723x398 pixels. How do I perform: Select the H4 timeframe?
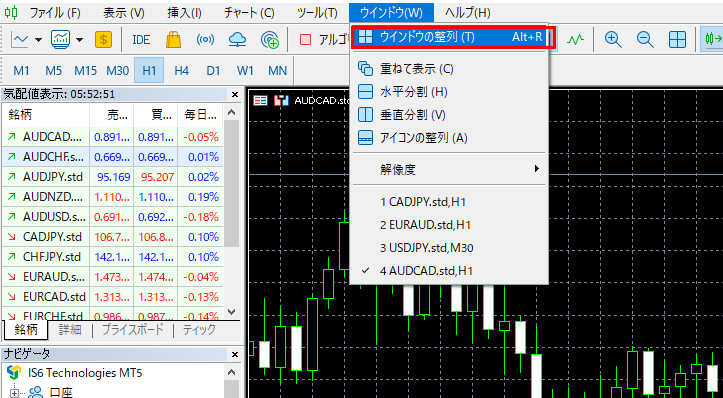182,71
